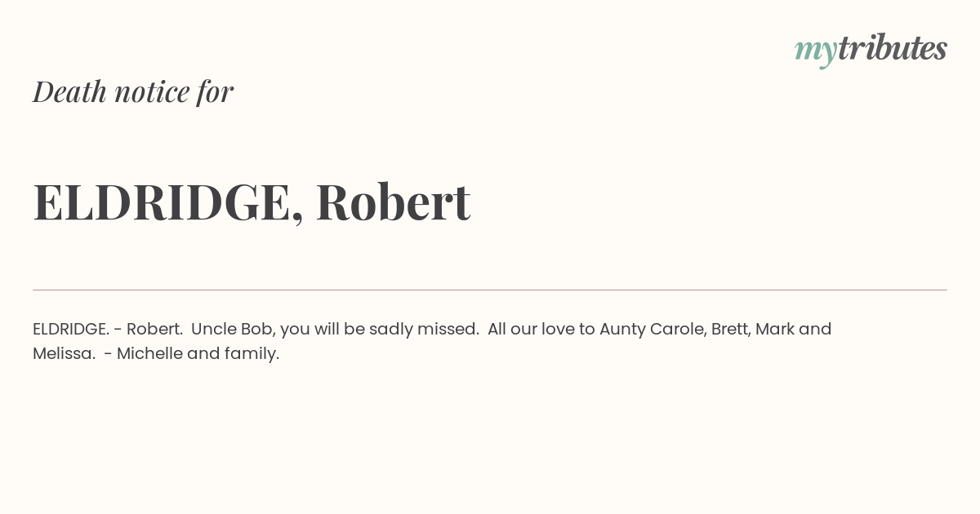
Task: Click the word "notice" in the subtitle
Action: coord(152,92)
